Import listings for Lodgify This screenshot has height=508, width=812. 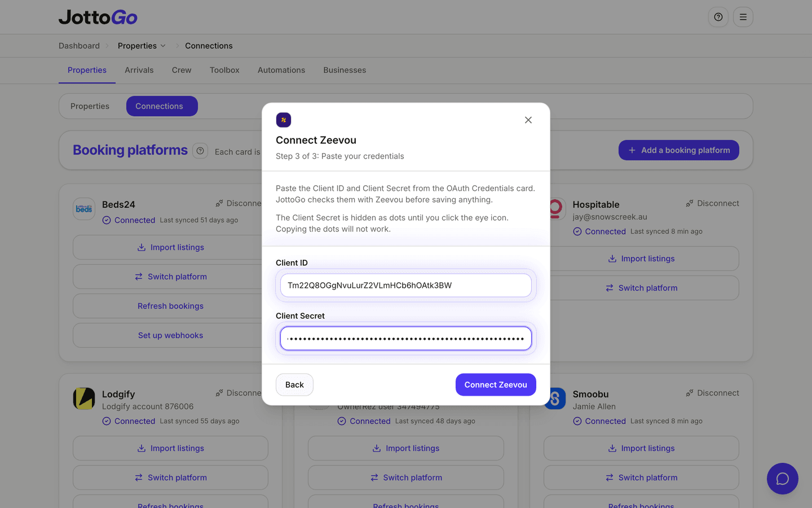(x=170, y=448)
